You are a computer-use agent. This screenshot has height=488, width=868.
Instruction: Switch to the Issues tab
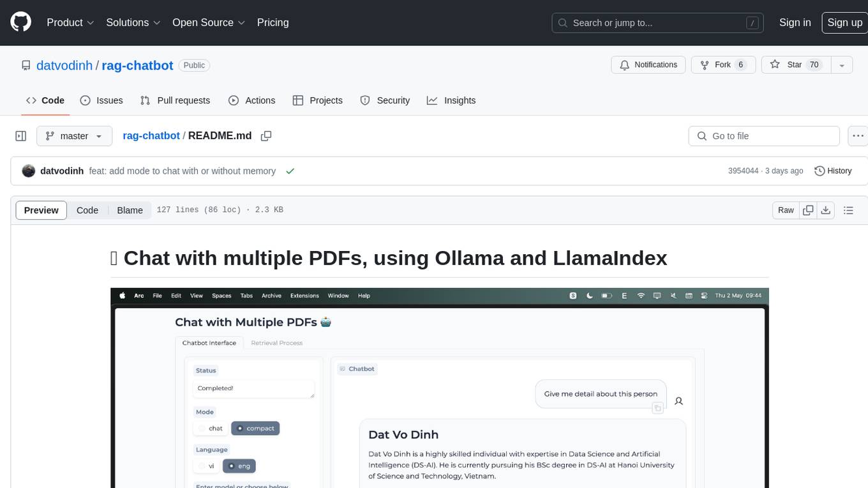click(x=101, y=100)
